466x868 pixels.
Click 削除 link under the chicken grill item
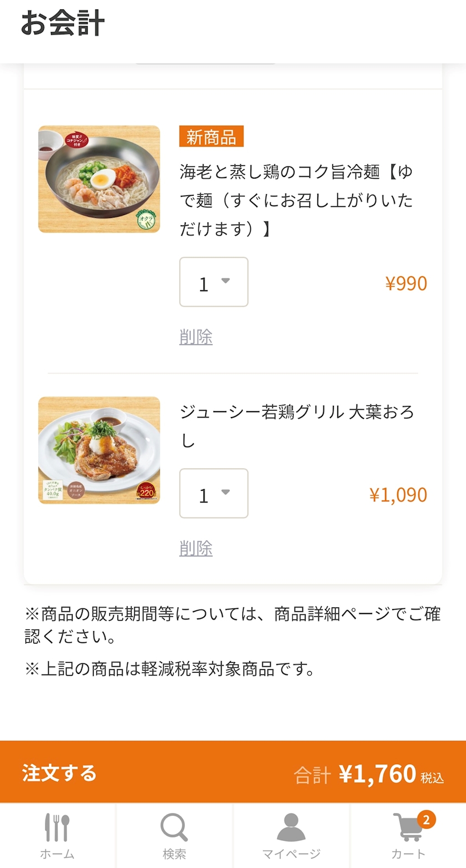[x=196, y=548]
